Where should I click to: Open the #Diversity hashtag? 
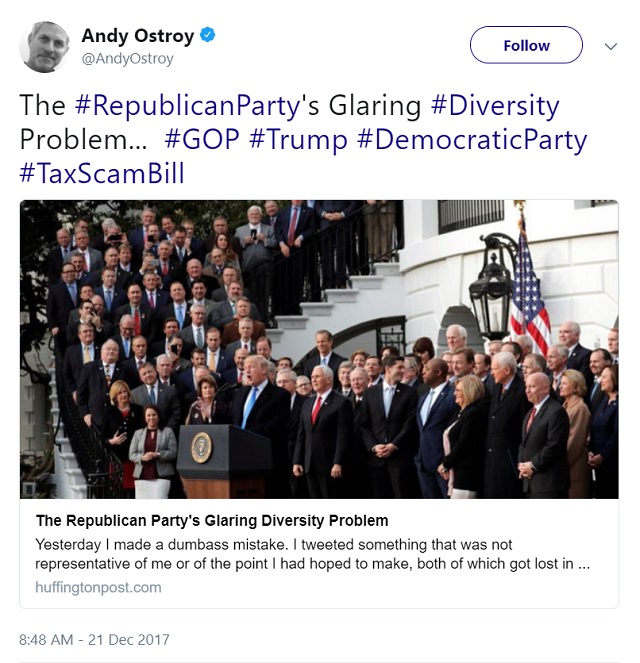coord(495,106)
